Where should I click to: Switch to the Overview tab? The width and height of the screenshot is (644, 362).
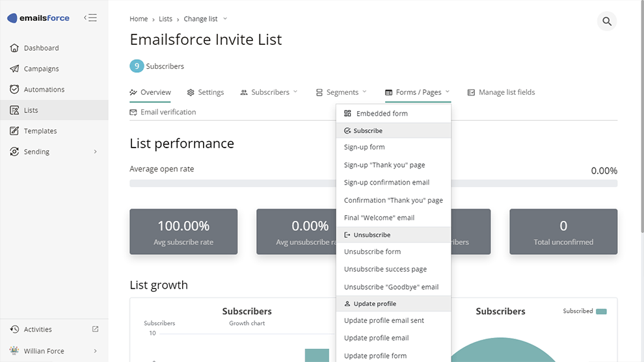(x=150, y=92)
